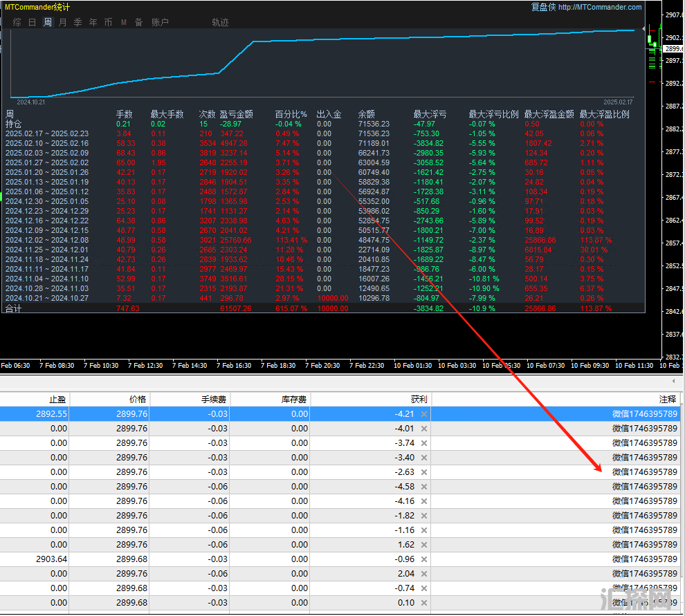Close the order with profit -0.96
The image size is (685, 616).
coord(423,559)
